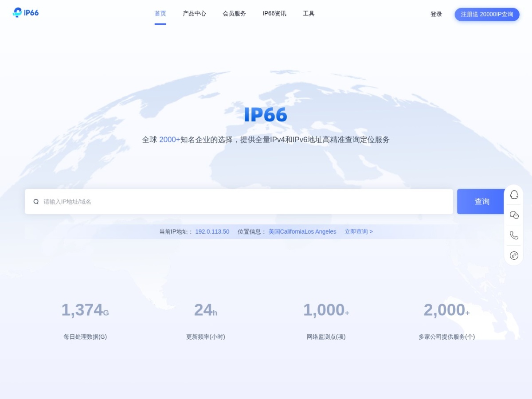Click the Douyin music-note icon in sidebar
Viewport: 532px width, 399px height.
pos(514,255)
